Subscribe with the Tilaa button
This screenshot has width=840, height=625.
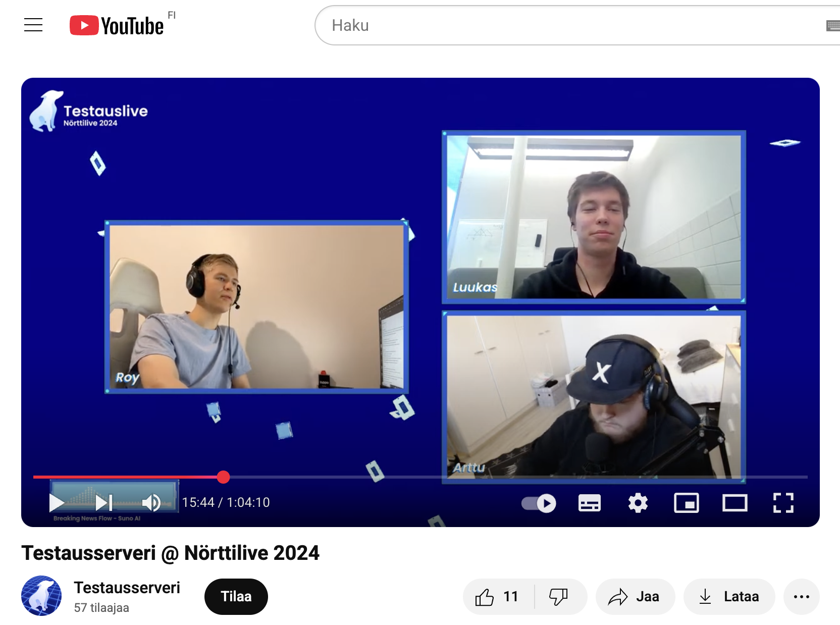(x=236, y=597)
